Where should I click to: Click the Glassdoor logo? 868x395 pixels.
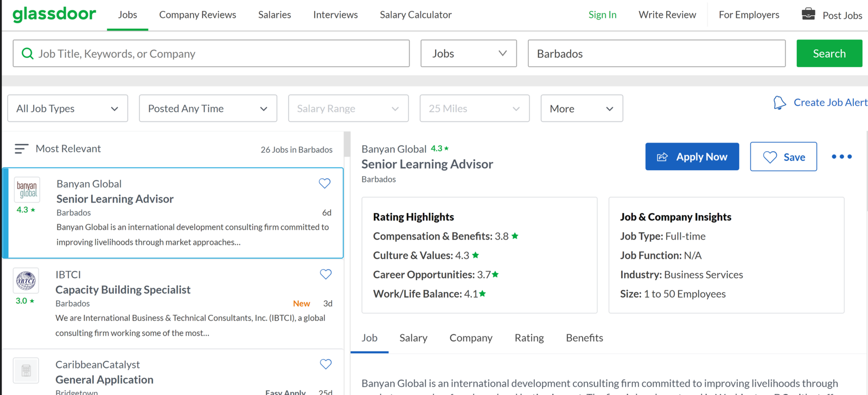tap(54, 14)
